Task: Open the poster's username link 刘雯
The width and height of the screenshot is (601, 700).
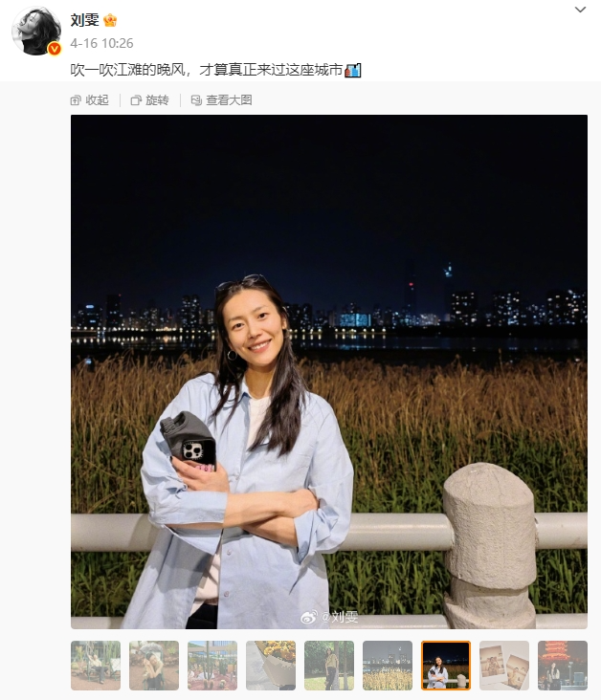Action: click(84, 20)
